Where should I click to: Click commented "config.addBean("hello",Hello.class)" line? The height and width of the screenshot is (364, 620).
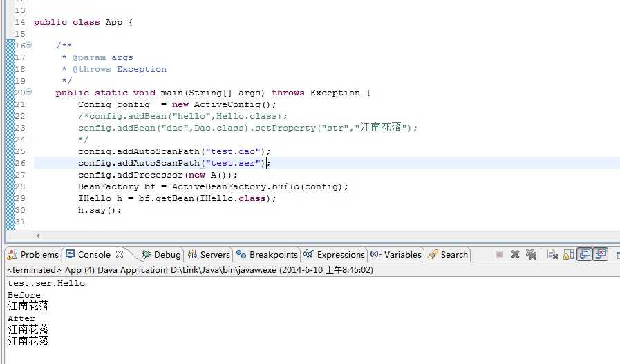(182, 116)
